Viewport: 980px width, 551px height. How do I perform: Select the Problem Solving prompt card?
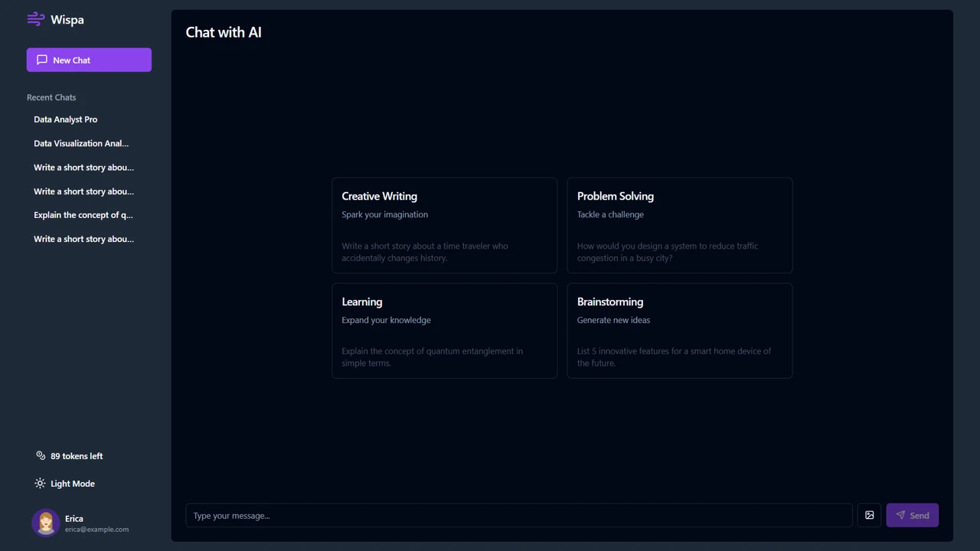pos(680,225)
